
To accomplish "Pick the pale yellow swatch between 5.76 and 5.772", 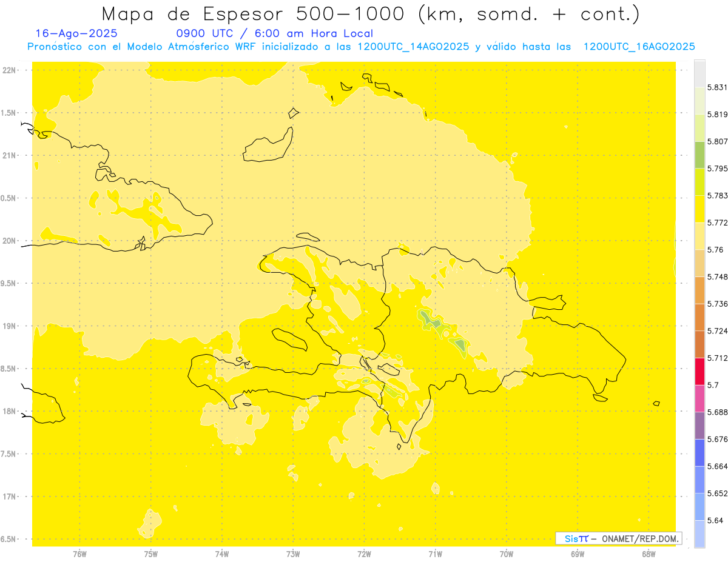I will point(699,236).
